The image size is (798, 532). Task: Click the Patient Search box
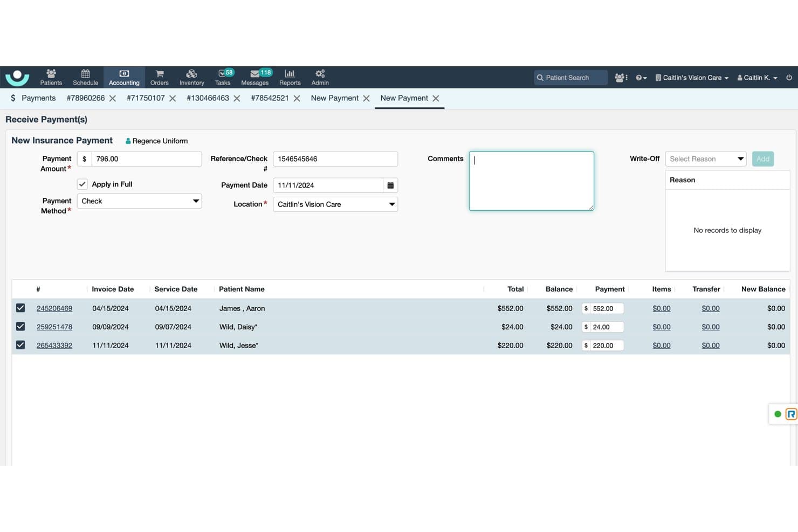[x=570, y=78]
